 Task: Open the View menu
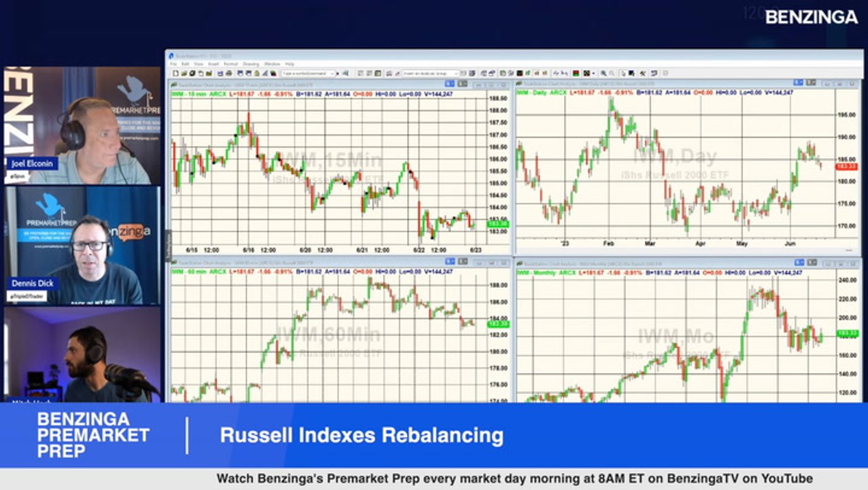(199, 63)
